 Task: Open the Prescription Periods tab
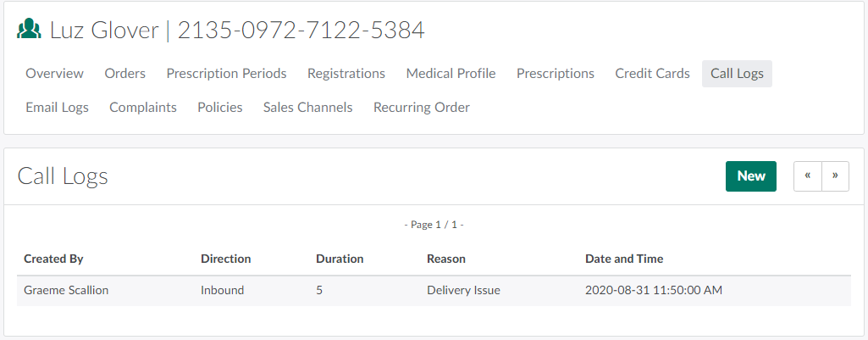[x=226, y=74]
